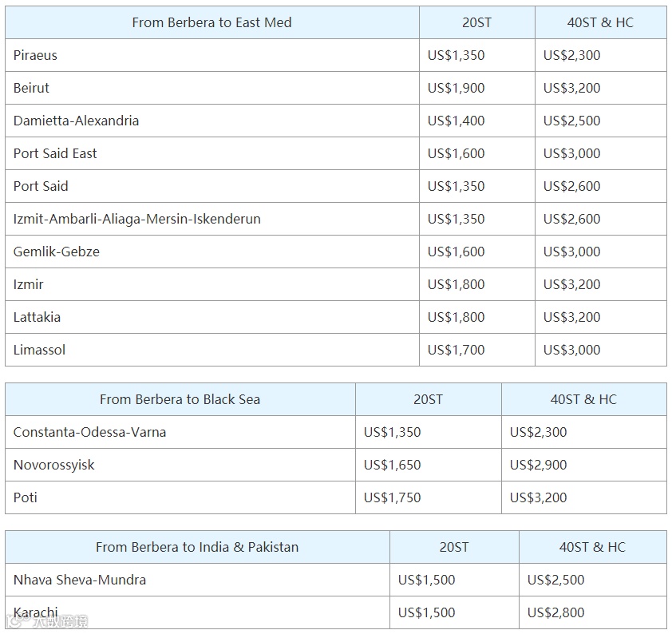Select the 20ST header in East Med table

pos(476,22)
